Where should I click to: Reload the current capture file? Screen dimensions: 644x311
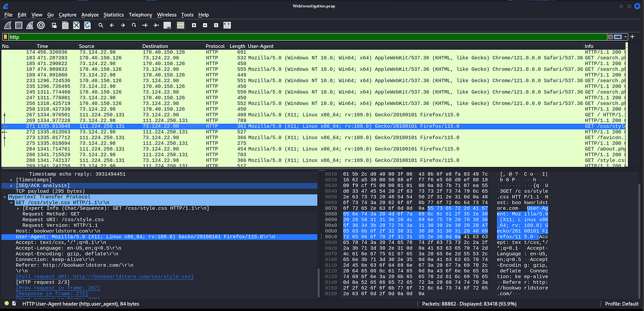point(87,25)
